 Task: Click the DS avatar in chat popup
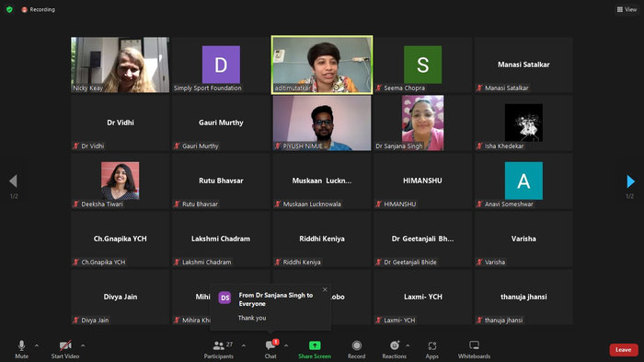pos(224,298)
